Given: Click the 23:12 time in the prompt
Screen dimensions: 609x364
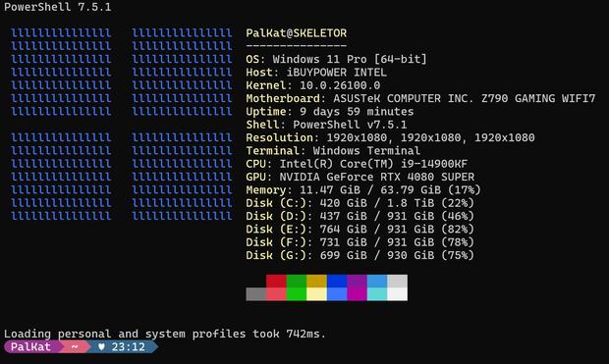Looking at the screenshot, I should [128, 347].
